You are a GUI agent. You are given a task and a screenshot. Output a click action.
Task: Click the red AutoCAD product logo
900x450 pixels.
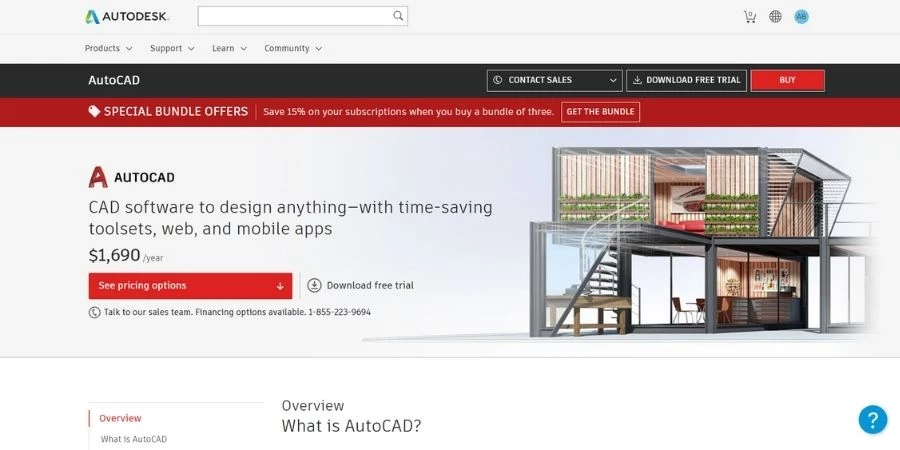tap(98, 177)
